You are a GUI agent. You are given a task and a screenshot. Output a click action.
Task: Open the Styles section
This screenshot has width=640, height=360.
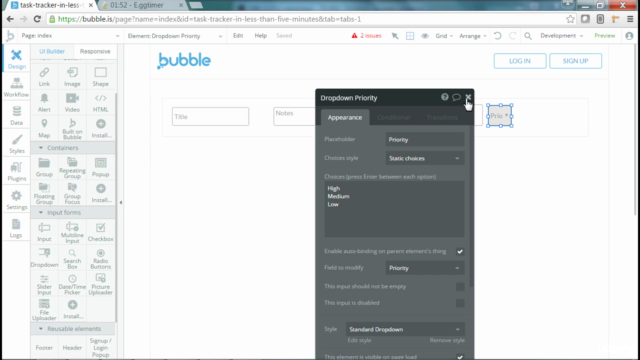(16, 144)
